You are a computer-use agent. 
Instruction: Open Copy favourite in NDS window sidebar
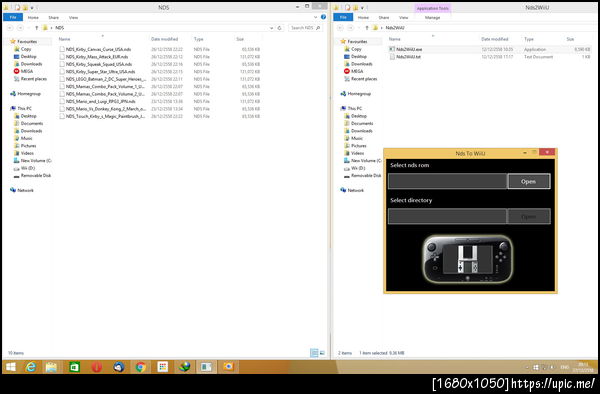tap(23, 49)
